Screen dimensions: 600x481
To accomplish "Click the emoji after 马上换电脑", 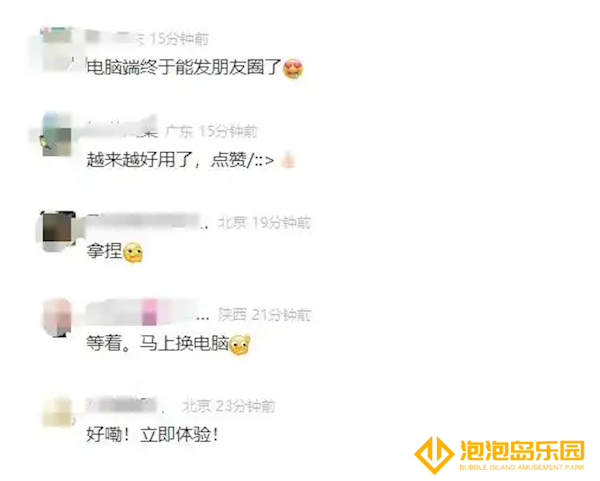I will pyautogui.click(x=240, y=344).
